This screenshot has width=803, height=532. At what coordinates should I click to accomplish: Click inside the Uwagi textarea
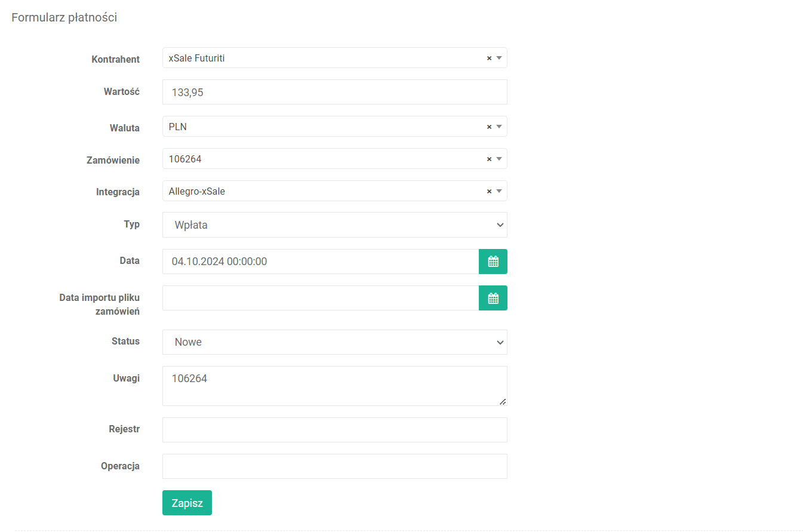click(334, 386)
